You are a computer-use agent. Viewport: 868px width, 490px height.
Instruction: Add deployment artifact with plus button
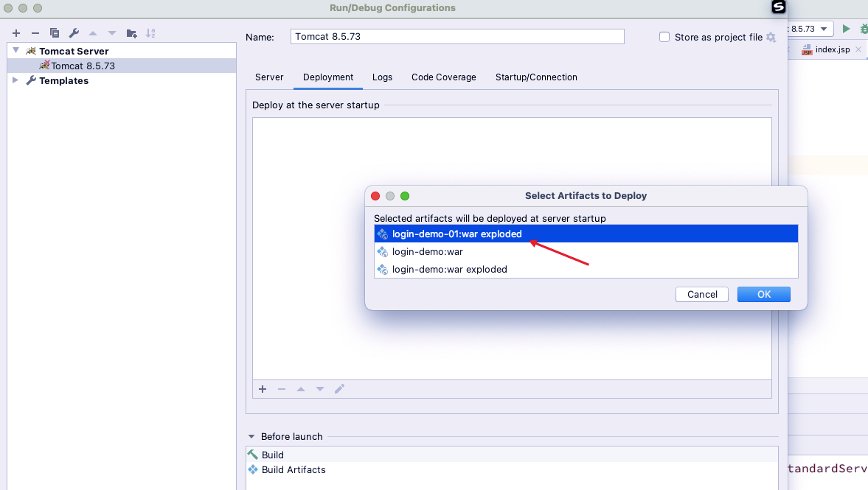[263, 389]
